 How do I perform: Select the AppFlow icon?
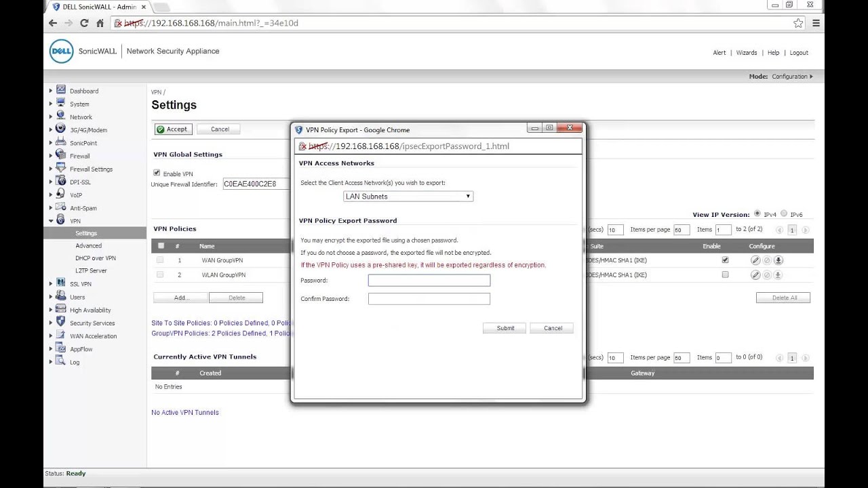tap(61, 348)
